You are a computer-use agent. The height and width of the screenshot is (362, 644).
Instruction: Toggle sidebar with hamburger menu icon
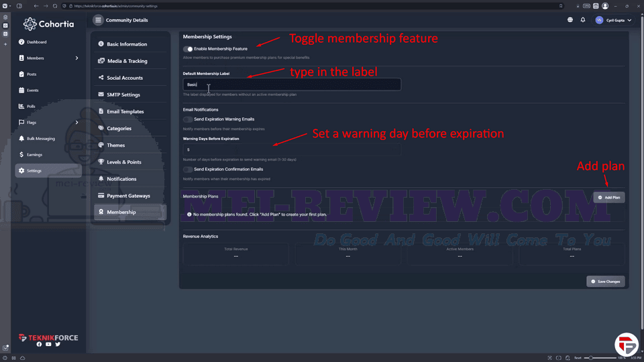pyautogui.click(x=98, y=19)
